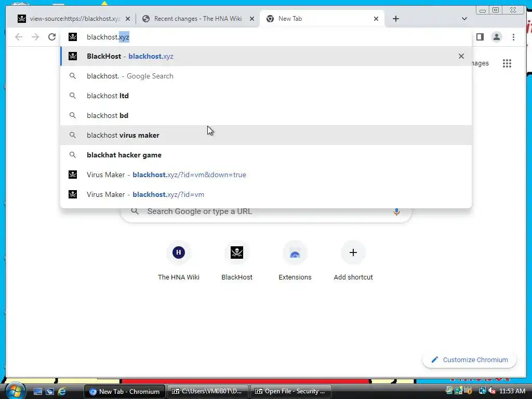Click Show Desktop quick launch icon
Viewport: 532px width, 399px height.
37,392
